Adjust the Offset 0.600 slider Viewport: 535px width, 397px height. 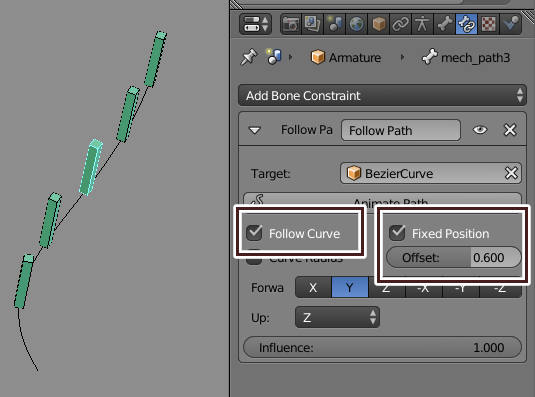tap(453, 258)
